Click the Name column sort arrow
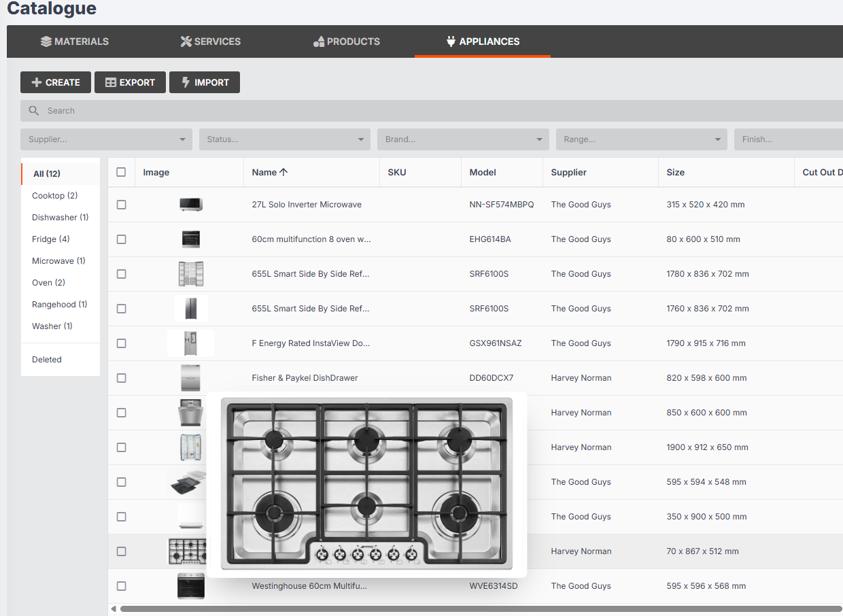The width and height of the screenshot is (843, 616). click(x=283, y=173)
